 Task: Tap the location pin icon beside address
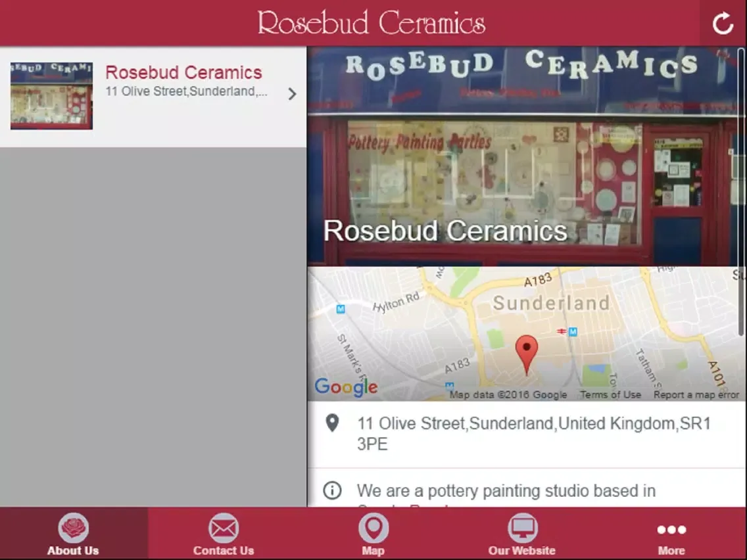coord(332,423)
